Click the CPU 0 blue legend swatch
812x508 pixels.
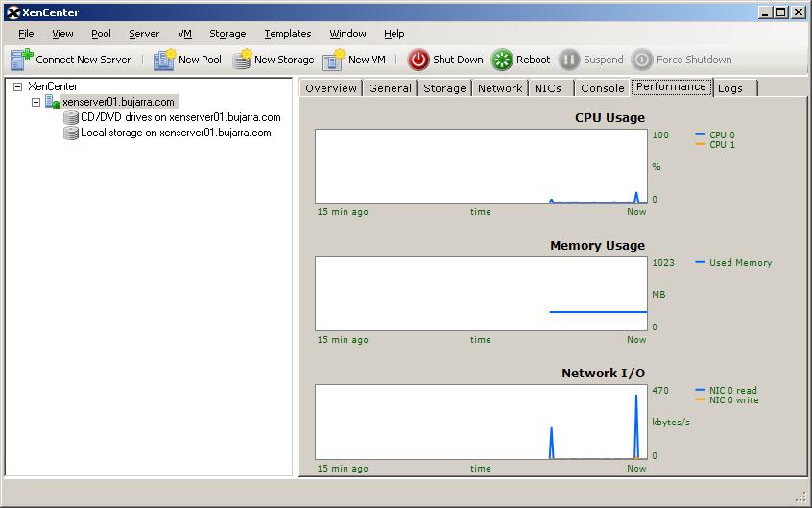pos(700,134)
